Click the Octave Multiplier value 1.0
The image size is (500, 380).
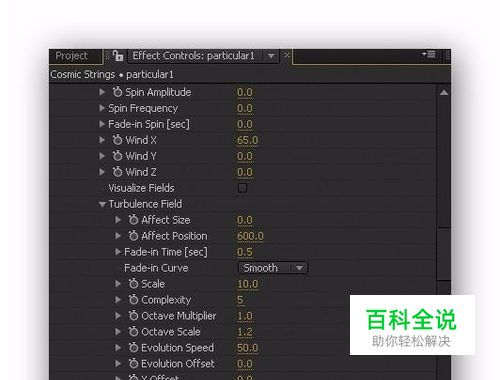(x=245, y=316)
